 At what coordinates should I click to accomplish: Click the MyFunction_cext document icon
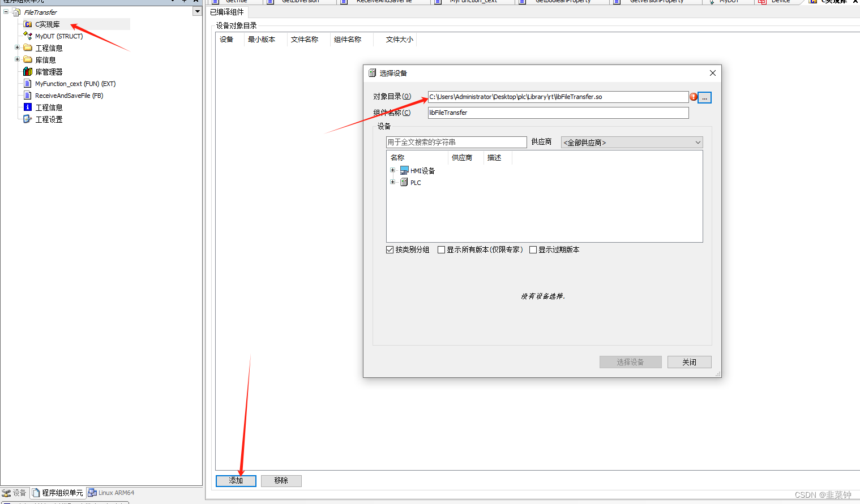coord(28,84)
